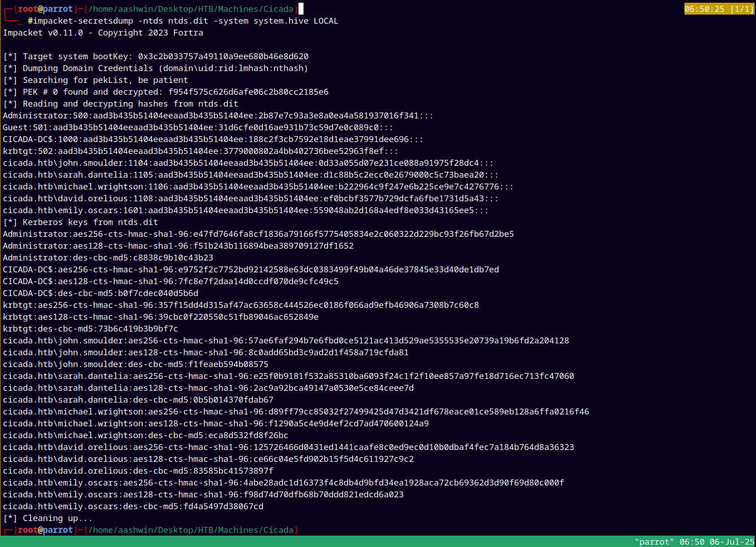Click the Impacket v0.11.0 copyright line

103,33
